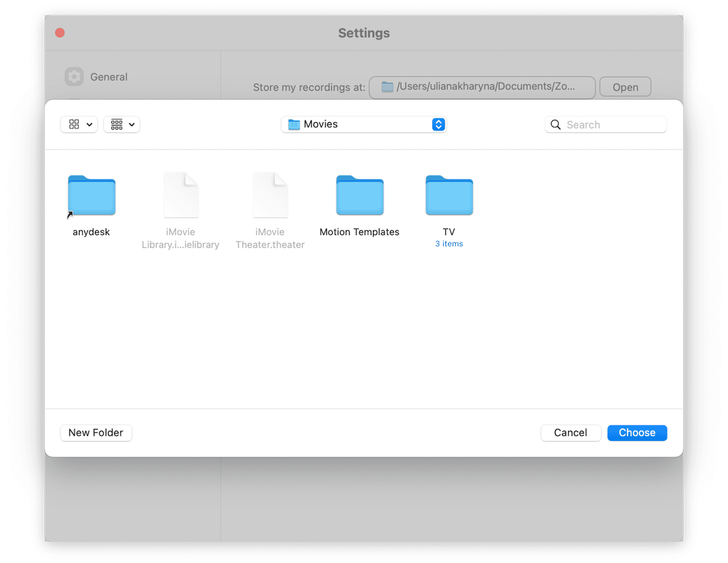Image resolution: width=728 pixels, height=563 pixels.
Task: Select the Motion Templates folder
Action: (x=359, y=196)
